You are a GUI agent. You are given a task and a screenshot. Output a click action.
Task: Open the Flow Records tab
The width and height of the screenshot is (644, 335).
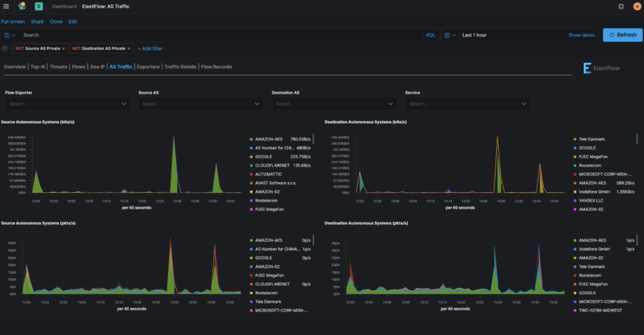(216, 67)
